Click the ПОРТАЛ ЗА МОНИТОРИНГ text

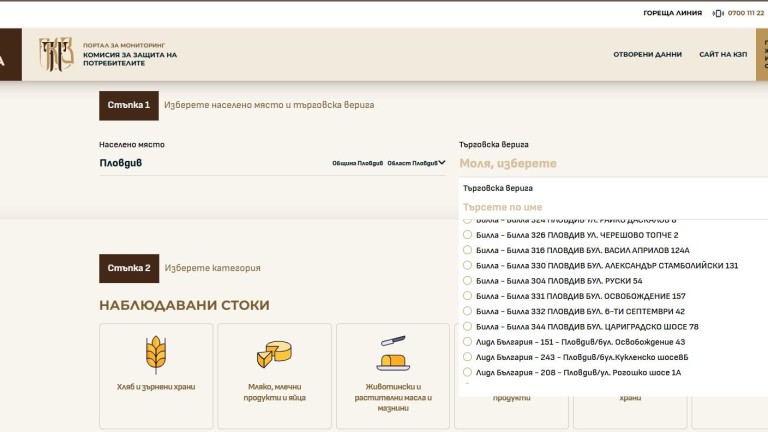click(x=124, y=45)
